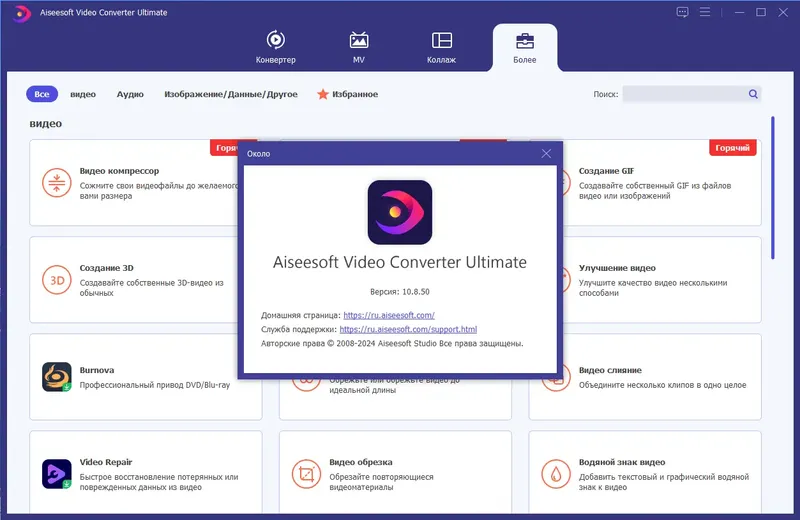800x520 pixels.
Task: Click the Aiseesoft logo in About dialog
Action: 399,212
